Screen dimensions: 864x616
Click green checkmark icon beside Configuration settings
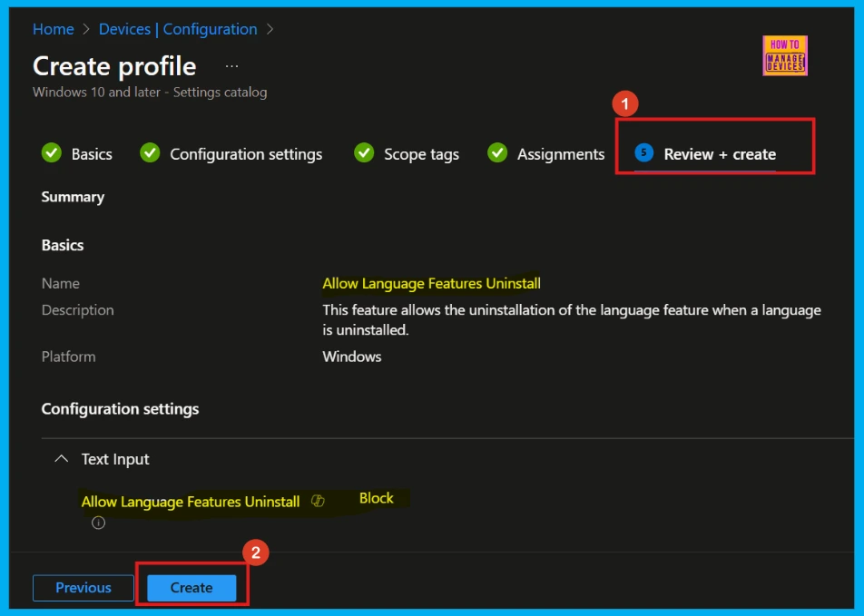(150, 152)
